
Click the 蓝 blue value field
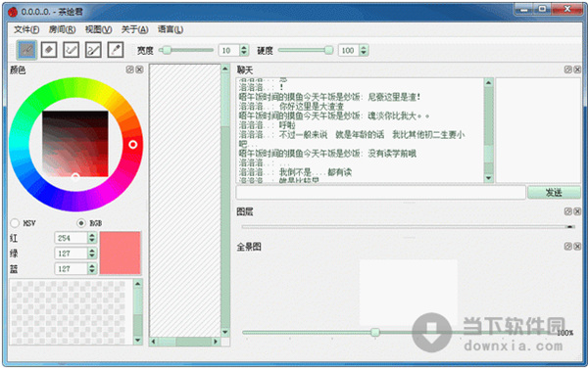72,268
